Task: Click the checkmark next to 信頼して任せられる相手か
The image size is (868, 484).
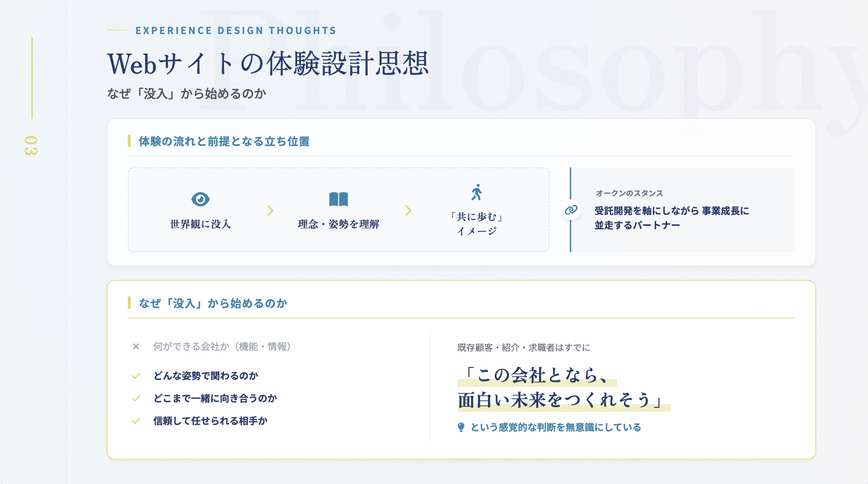Action: [x=136, y=421]
